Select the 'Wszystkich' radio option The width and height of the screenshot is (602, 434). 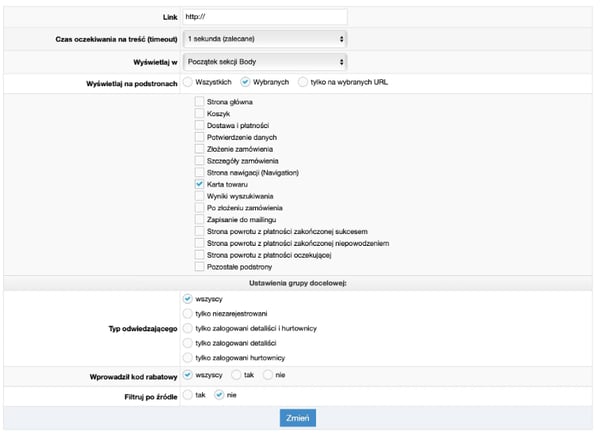click(189, 82)
